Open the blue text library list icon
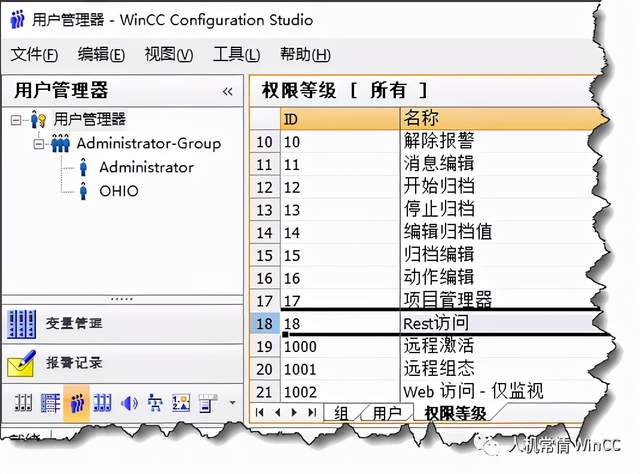 point(50,403)
